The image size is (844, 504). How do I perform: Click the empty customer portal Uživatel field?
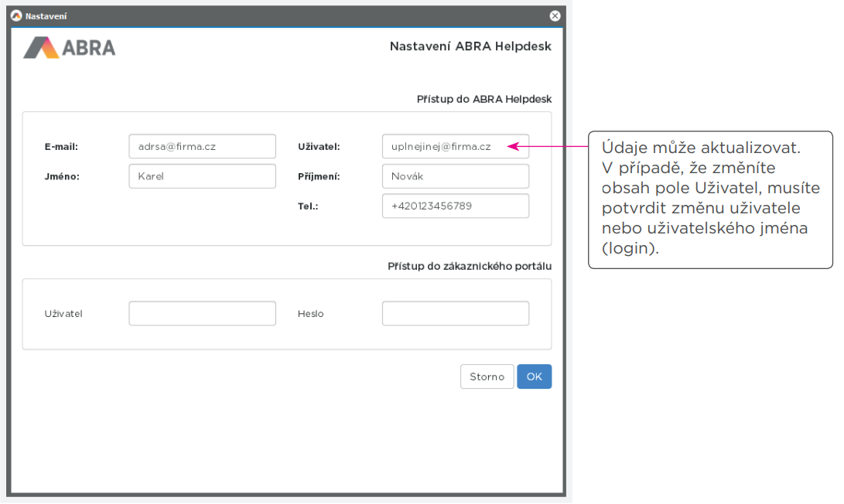click(x=202, y=313)
